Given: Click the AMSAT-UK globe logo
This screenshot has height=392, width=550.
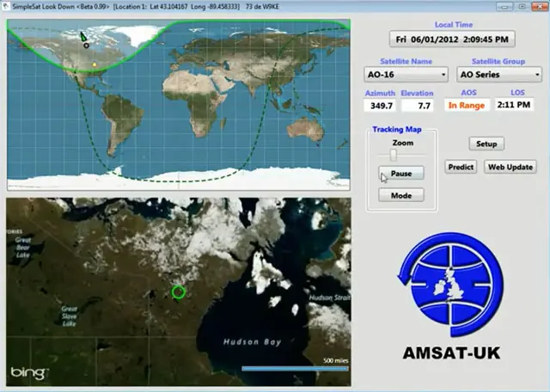Looking at the screenshot, I should [451, 284].
